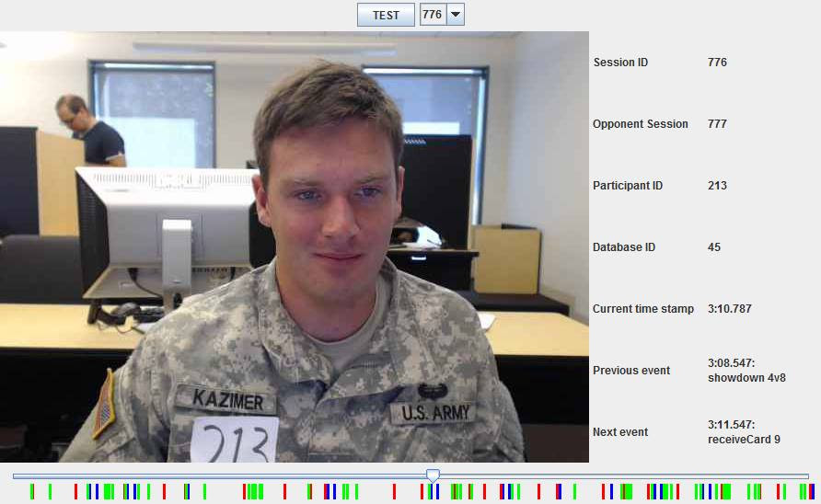Select the "Current time stamp" label
Screen dimensions: 821x504
(643, 309)
